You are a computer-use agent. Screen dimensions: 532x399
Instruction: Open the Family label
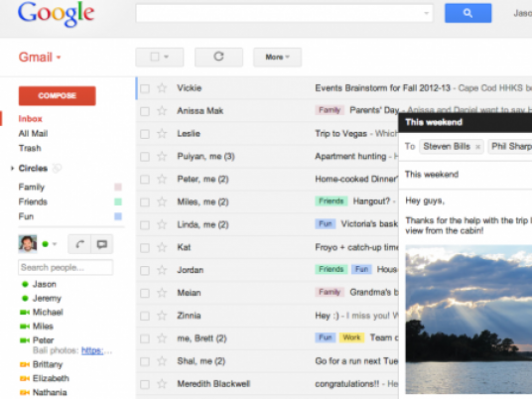[x=32, y=187]
